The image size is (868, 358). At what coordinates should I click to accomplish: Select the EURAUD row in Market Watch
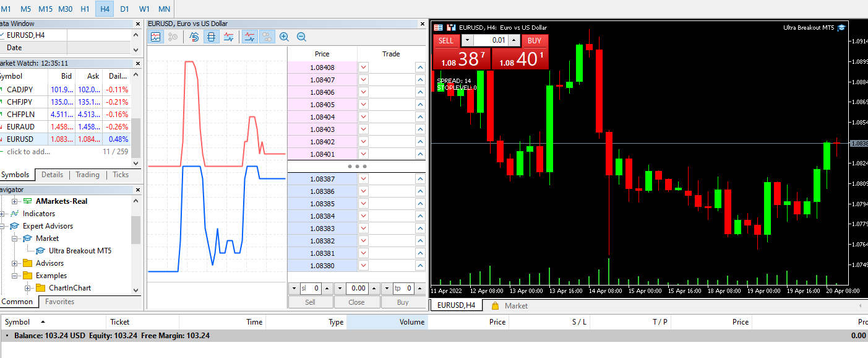coord(65,127)
